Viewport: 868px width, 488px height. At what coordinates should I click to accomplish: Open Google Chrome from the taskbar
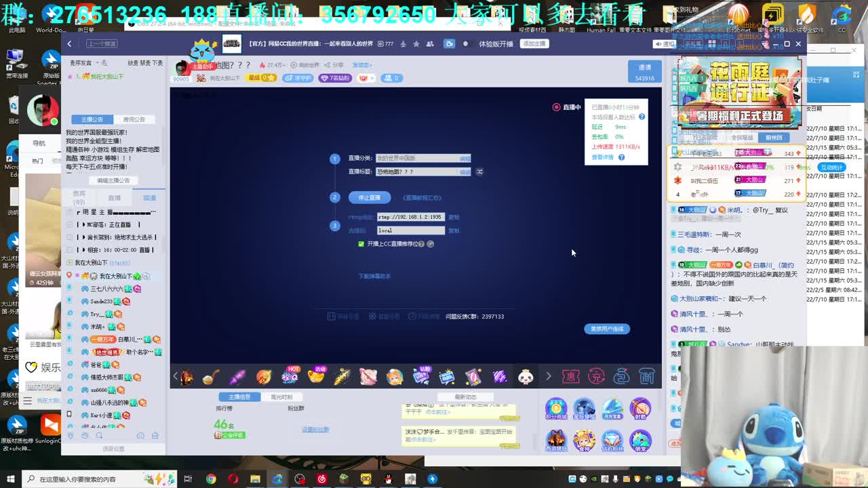click(211, 479)
